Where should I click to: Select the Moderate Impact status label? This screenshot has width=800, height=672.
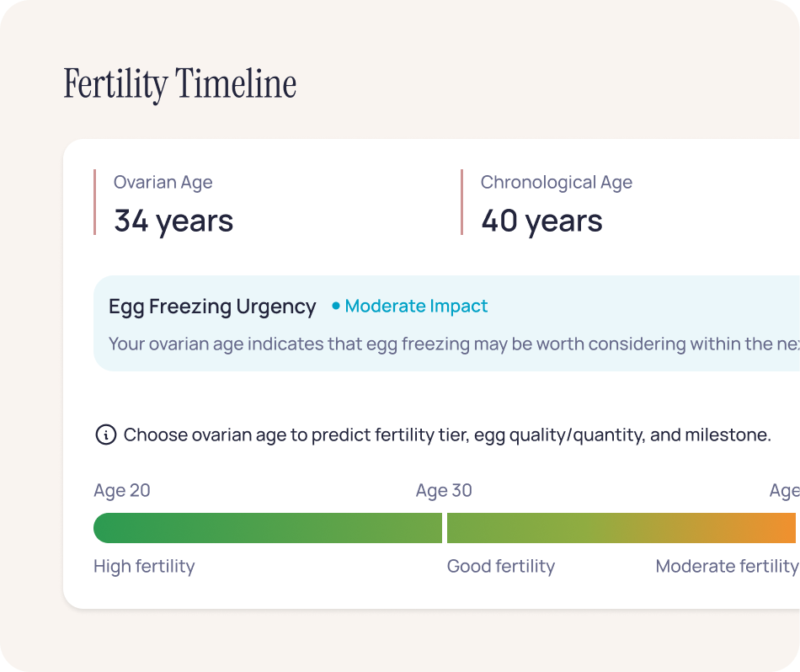416,307
